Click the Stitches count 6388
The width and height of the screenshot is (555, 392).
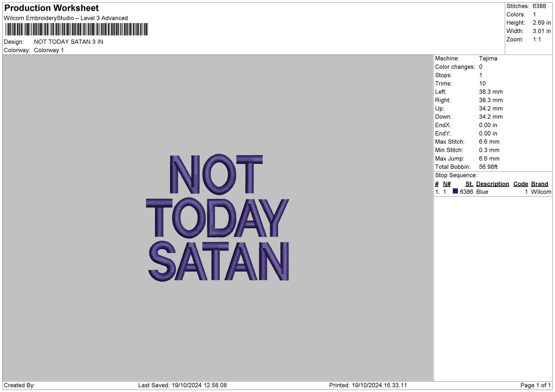coord(539,6)
